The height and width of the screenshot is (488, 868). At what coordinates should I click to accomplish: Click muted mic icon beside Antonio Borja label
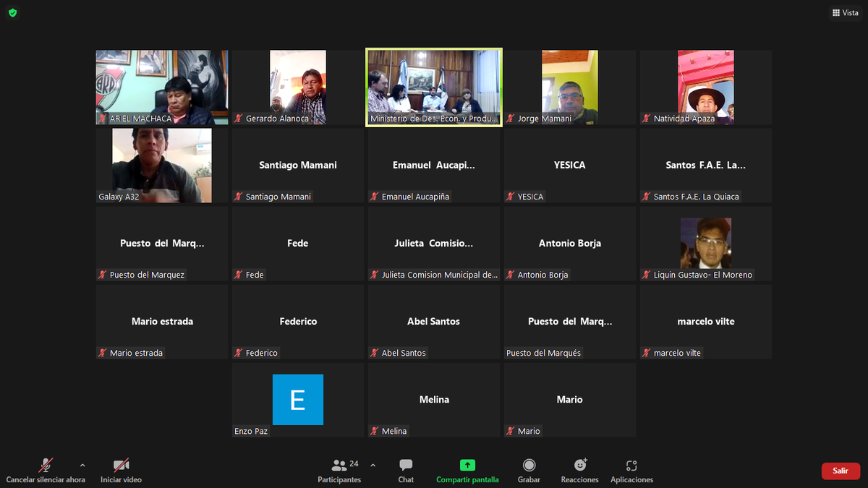511,275
